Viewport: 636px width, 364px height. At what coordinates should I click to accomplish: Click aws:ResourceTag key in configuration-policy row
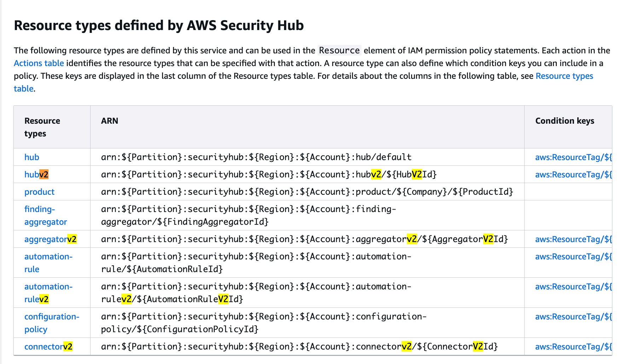573,317
